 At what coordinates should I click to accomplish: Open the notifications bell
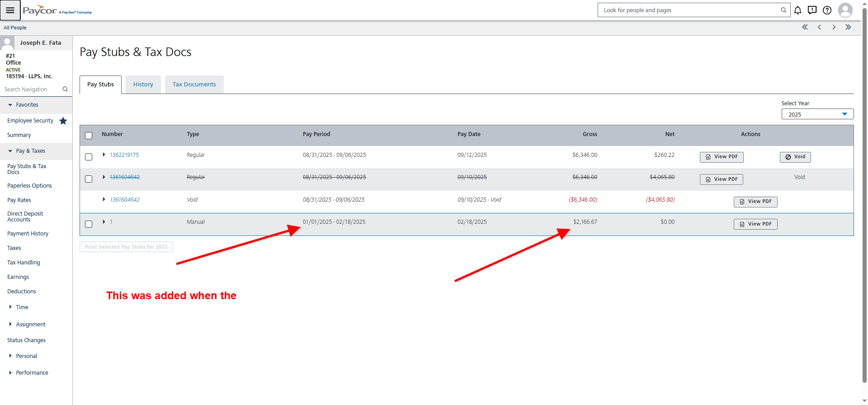tap(797, 10)
